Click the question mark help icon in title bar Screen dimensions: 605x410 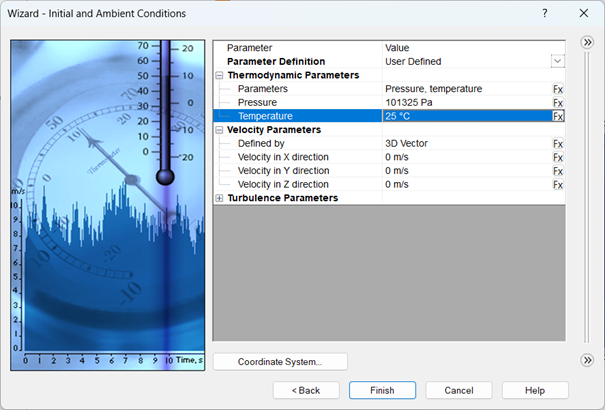tap(545, 13)
